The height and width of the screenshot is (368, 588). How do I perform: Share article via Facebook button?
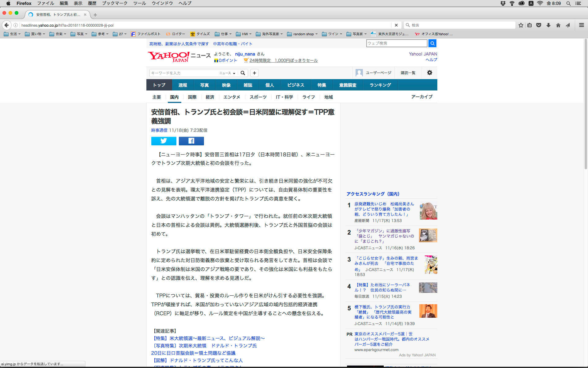click(191, 141)
